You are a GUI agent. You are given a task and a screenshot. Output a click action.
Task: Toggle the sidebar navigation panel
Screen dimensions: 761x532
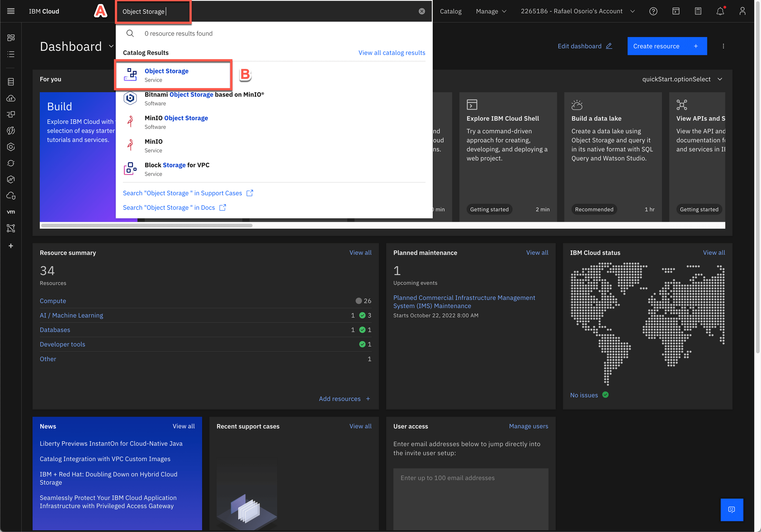(11, 11)
